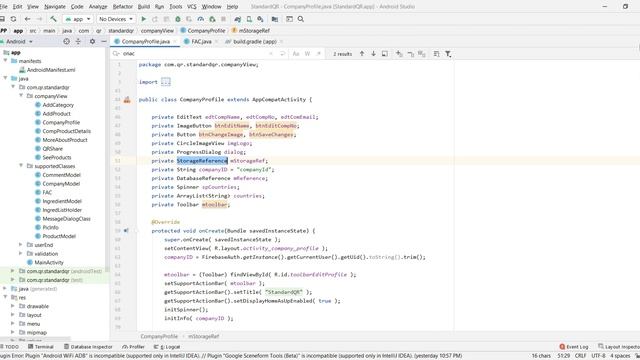
Task: Click the override gutter icon beside onCreate
Action: click(126, 231)
